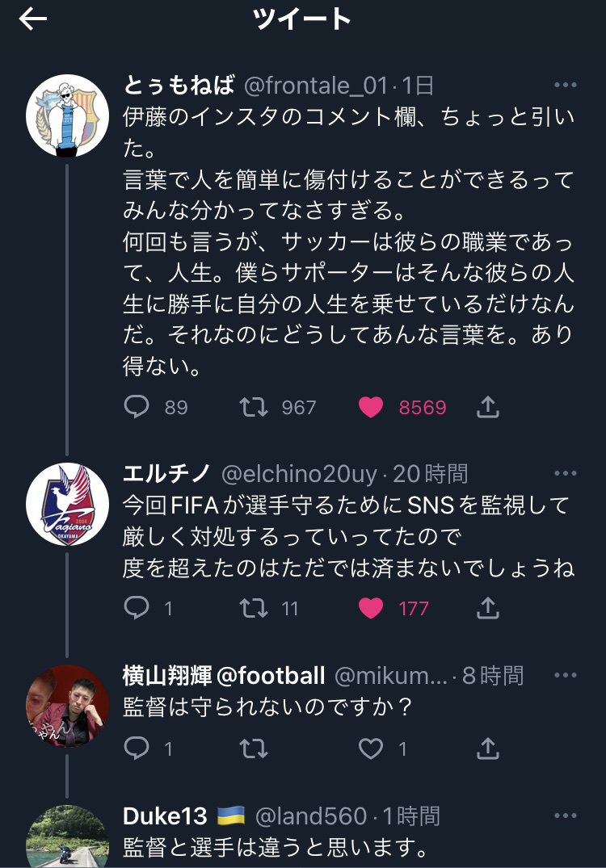
Task: Open @frontale_01 profile handle
Action: click(316, 86)
